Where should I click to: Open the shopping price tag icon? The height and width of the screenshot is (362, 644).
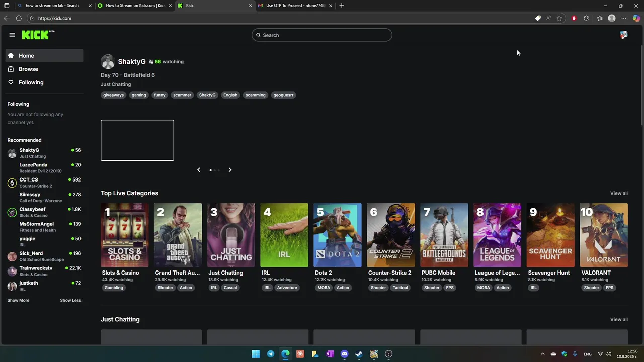coord(538,18)
